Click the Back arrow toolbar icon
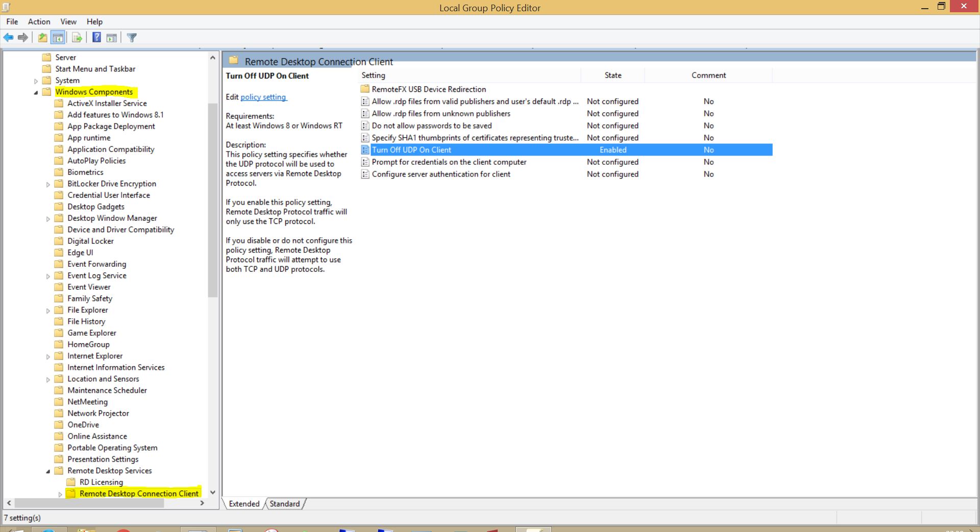980x532 pixels. [8, 37]
